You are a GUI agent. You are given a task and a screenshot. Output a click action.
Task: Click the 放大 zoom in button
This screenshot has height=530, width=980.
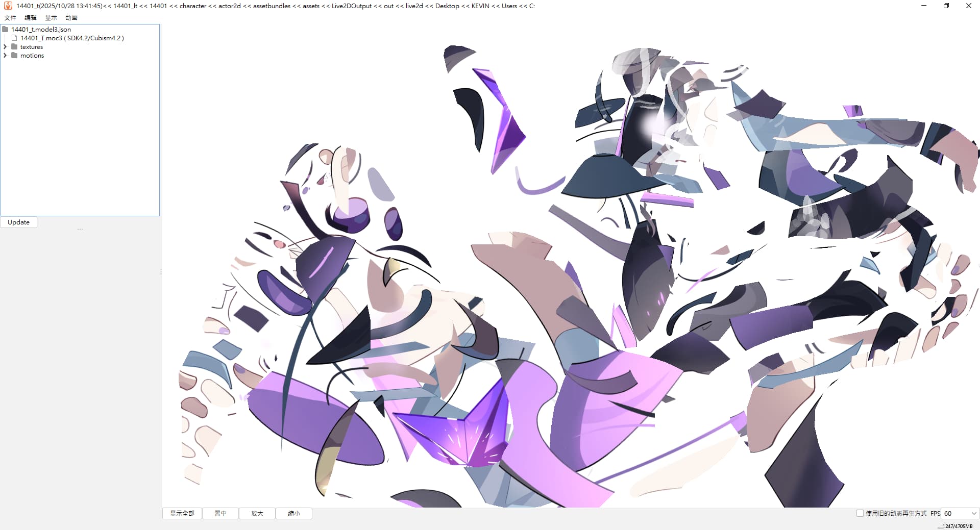pyautogui.click(x=257, y=514)
